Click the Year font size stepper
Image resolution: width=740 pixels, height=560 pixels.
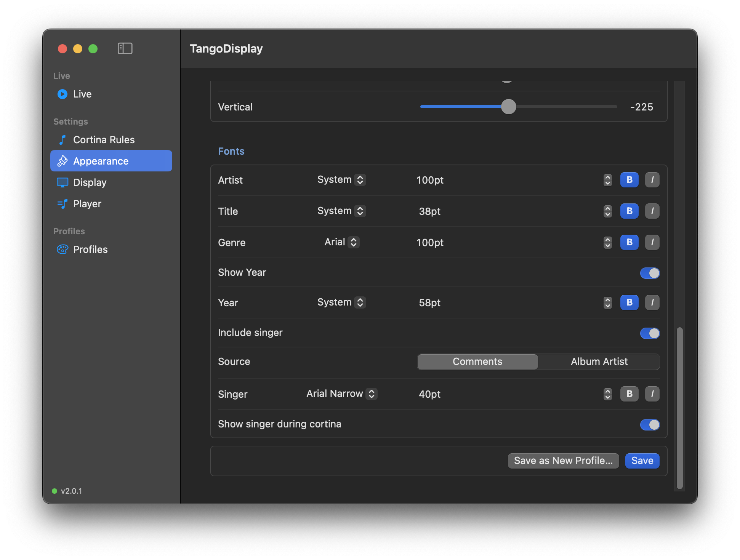coord(608,302)
